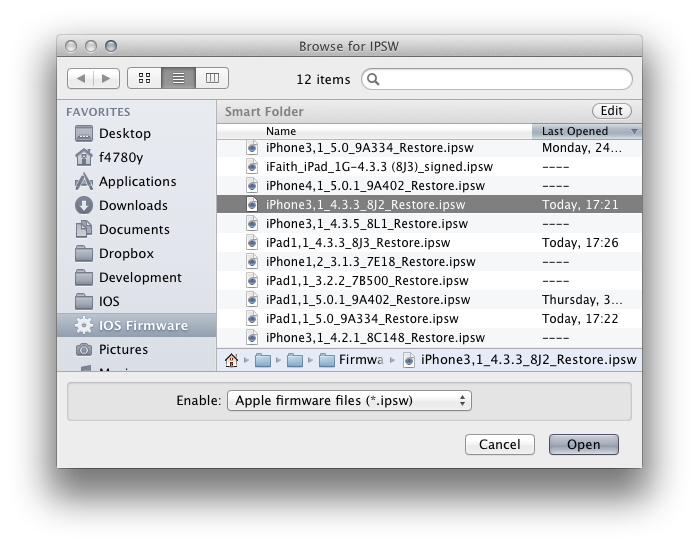Select iPhone3,1_4.2.1_8C148_Restore.ipsw file
The image size is (699, 547).
click(429, 337)
